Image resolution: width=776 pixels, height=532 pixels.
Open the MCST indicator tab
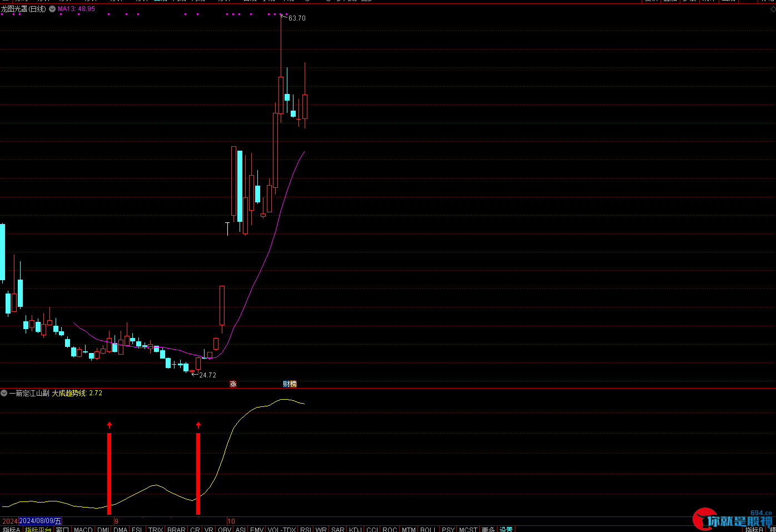point(468,529)
